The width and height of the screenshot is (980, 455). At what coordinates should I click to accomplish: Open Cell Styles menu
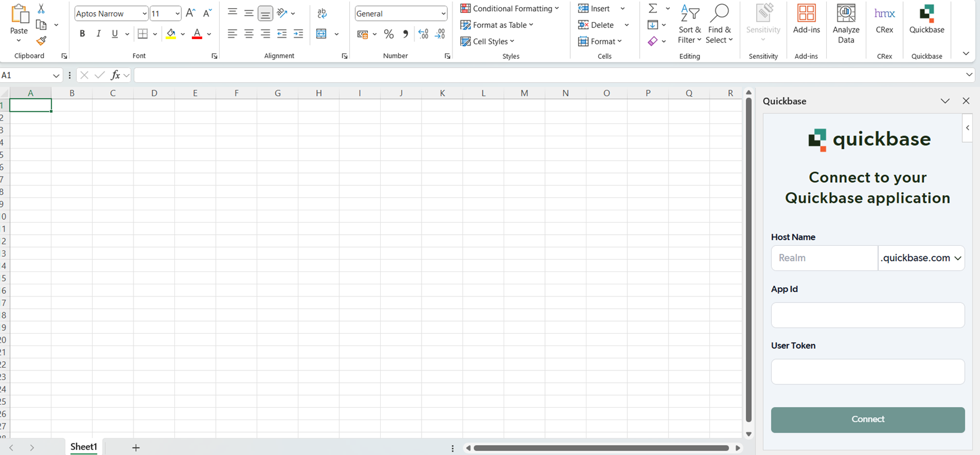(x=488, y=41)
